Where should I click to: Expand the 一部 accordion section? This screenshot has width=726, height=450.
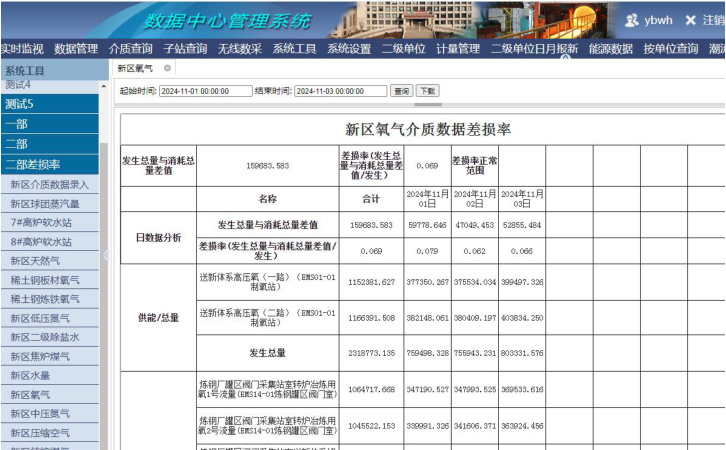pos(50,124)
